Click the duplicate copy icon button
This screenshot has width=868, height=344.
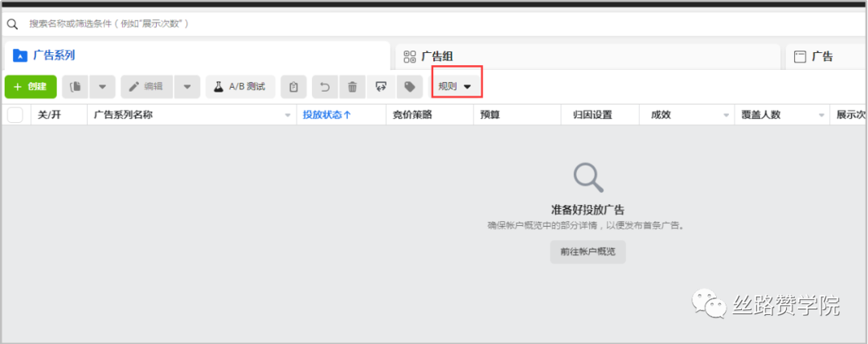76,87
